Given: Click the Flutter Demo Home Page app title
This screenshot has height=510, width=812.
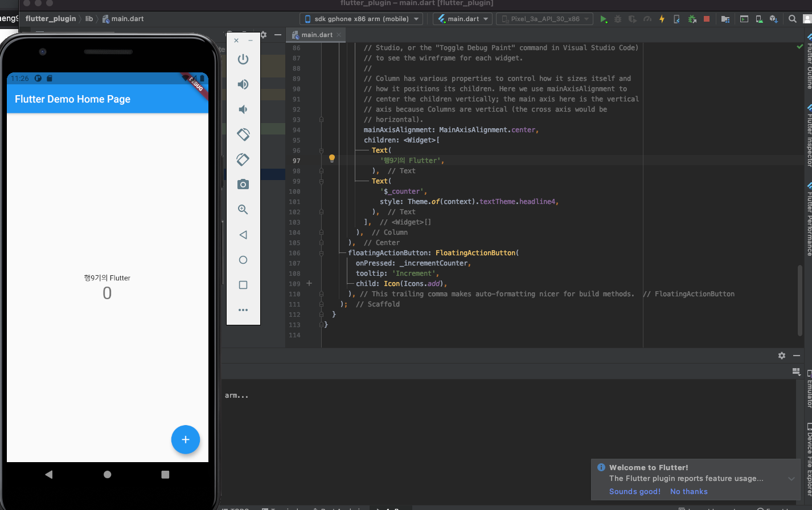Looking at the screenshot, I should 72,99.
